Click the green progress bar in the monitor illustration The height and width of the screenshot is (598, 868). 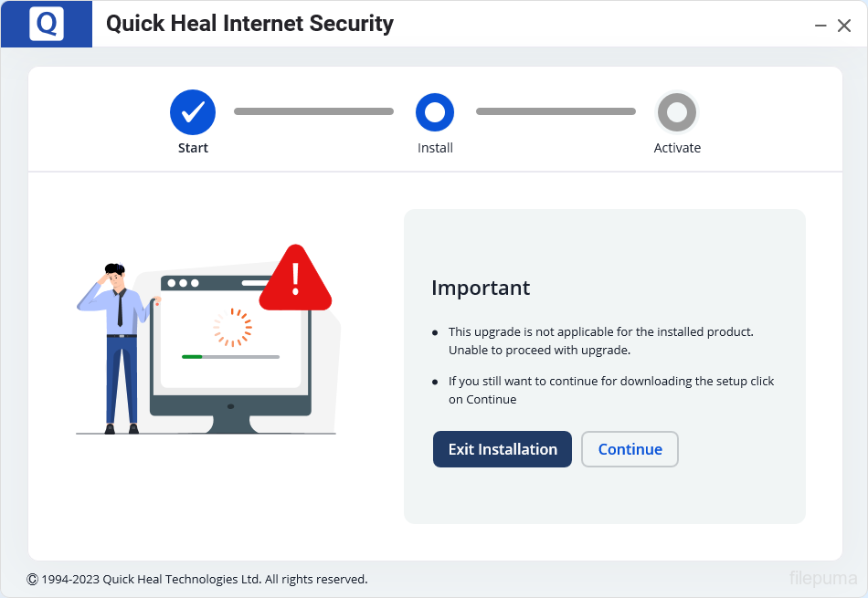click(192, 357)
